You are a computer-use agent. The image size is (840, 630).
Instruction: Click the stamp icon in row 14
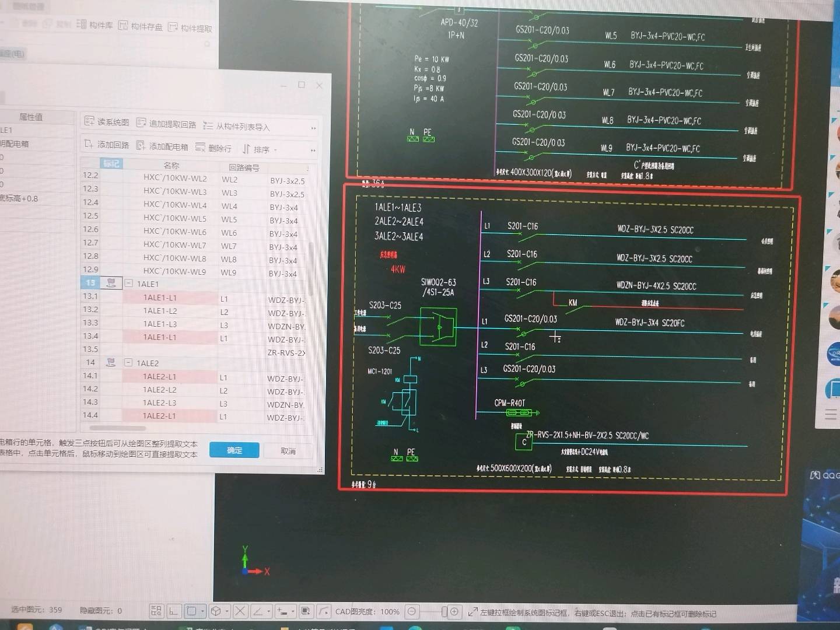[x=111, y=362]
